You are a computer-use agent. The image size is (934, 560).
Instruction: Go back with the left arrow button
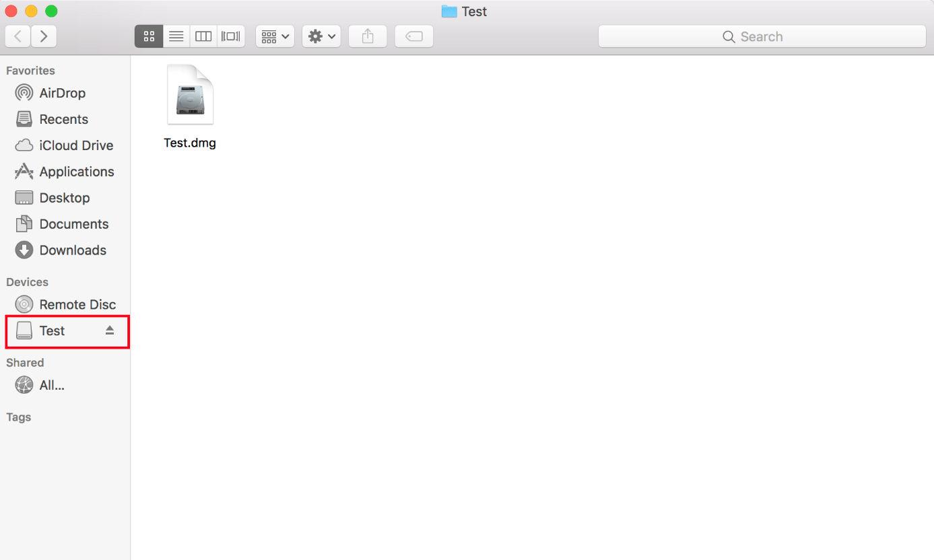18,36
